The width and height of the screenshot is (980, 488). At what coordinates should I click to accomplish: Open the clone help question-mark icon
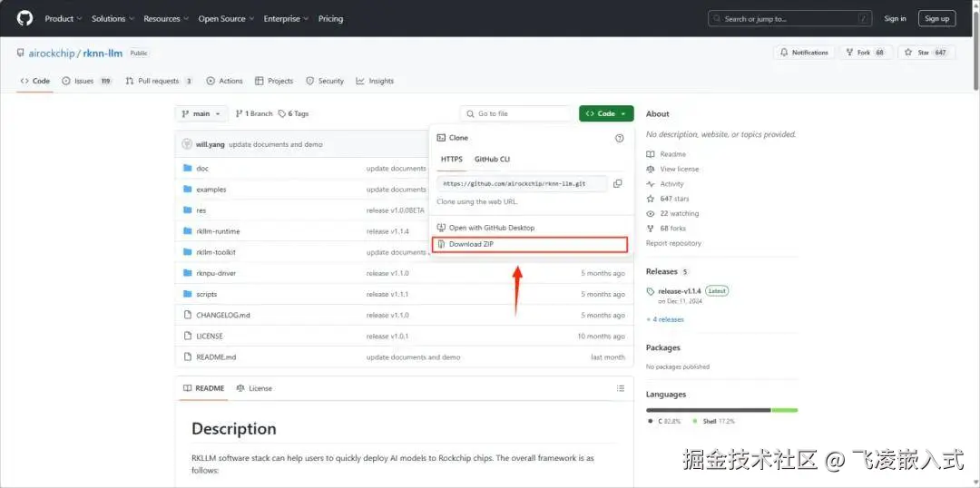[620, 138]
